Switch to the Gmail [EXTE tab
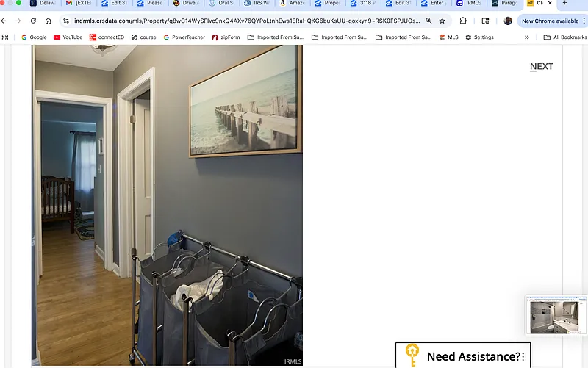This screenshot has width=588, height=368. (79, 3)
